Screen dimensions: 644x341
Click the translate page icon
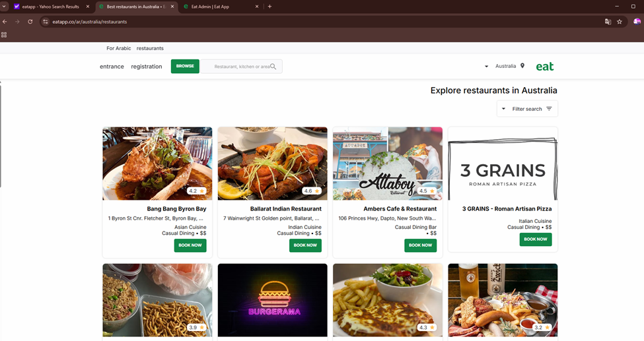point(608,22)
